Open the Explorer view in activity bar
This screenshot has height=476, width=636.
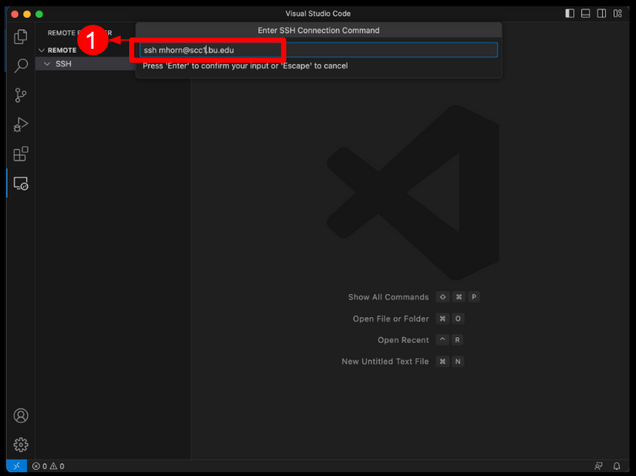(x=21, y=36)
